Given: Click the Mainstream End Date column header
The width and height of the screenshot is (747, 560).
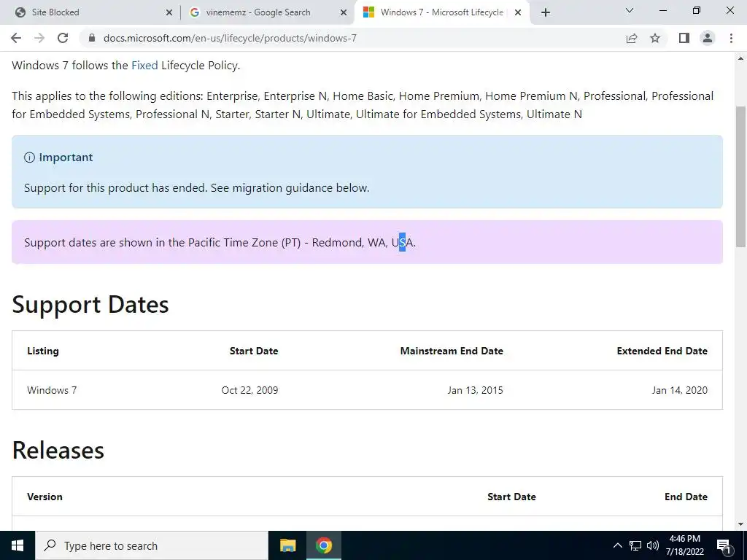Looking at the screenshot, I should coord(452,351).
